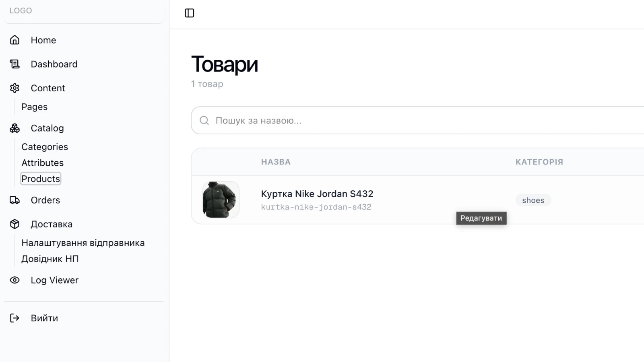Screen dimensions: 644x362
Task: Open Довідник НП submenu
Action: click(x=50, y=259)
